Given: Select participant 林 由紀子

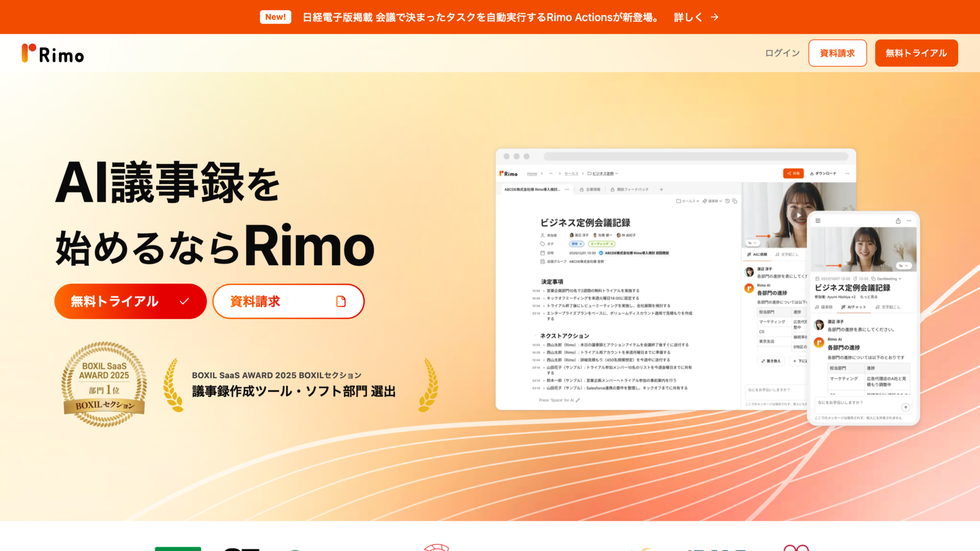Looking at the screenshot, I should 626,235.
